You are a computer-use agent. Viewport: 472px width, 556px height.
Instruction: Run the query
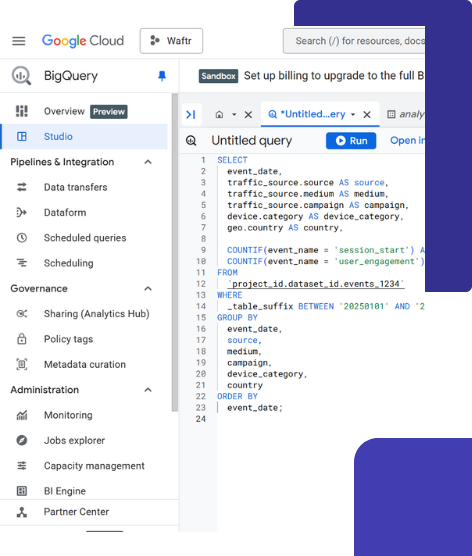(x=351, y=141)
